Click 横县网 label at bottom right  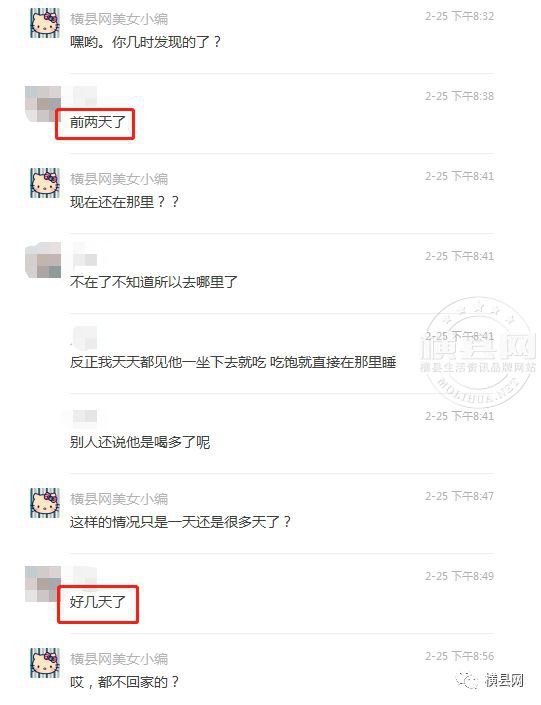point(504,680)
